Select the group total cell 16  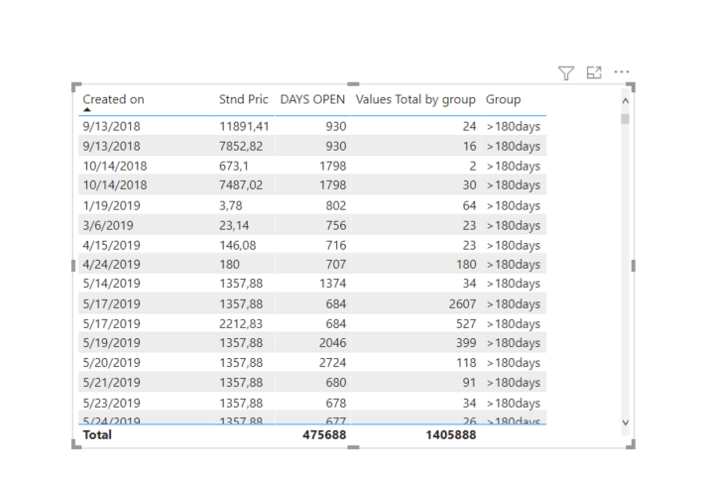point(469,146)
